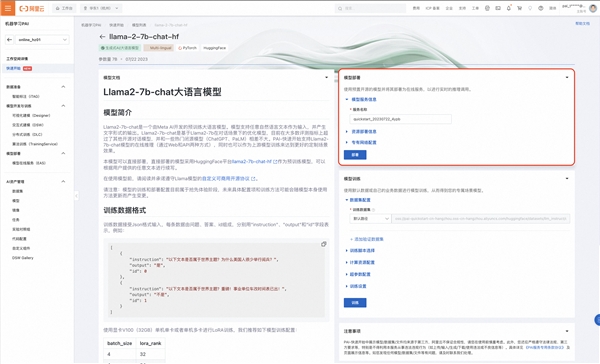This screenshot has height=364, width=600.
Task: Click the lightbulb icon in top bar
Action: [530, 8]
